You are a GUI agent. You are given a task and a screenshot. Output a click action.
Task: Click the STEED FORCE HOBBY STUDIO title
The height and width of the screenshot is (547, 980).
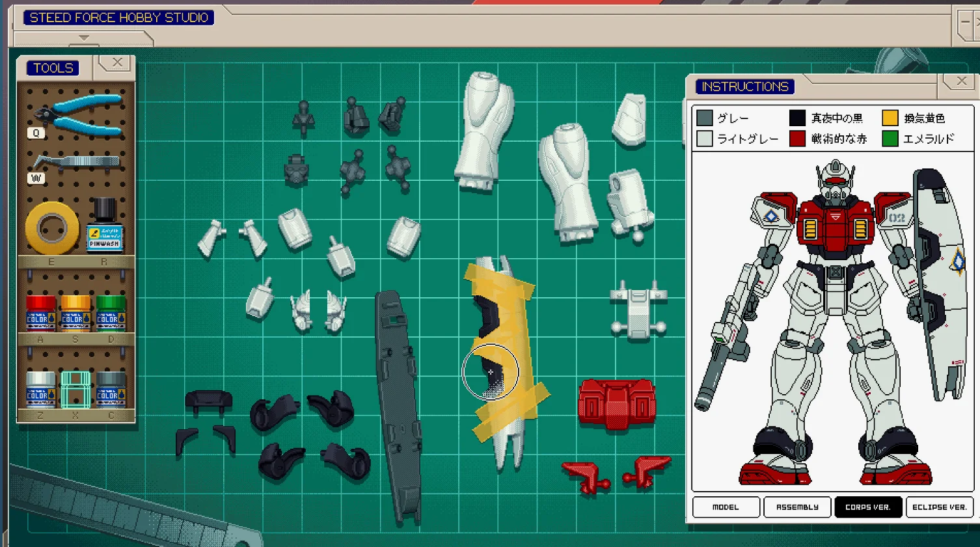click(x=119, y=18)
